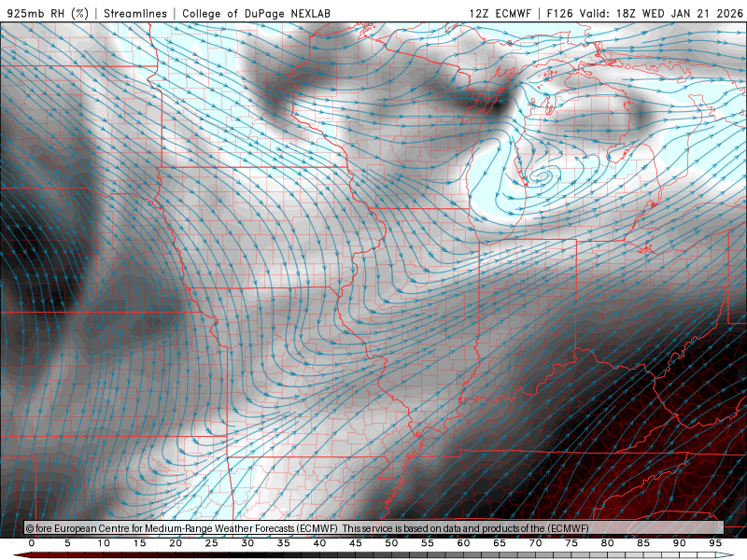
Task: Click the 10 label on RH legend
Action: click(x=104, y=543)
